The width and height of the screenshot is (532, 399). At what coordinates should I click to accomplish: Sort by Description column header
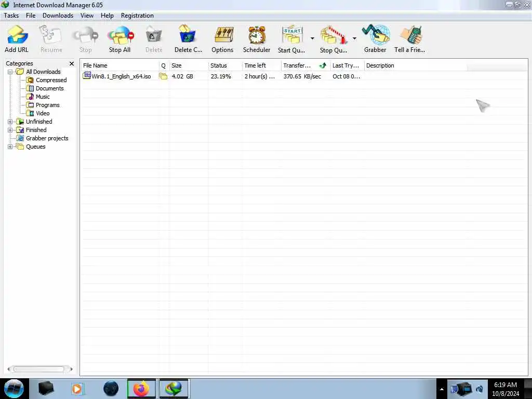click(416, 65)
